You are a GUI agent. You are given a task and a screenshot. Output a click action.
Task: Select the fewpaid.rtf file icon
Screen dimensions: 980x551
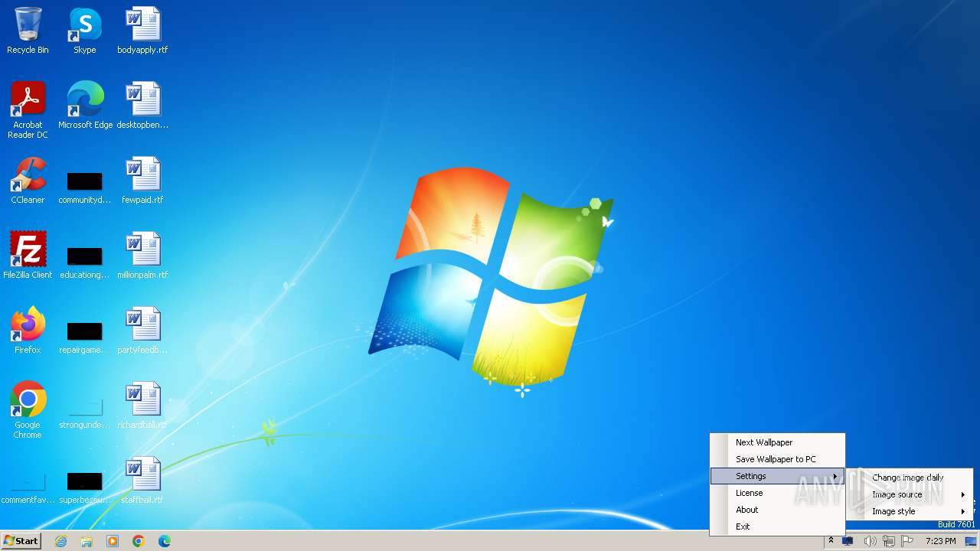142,181
